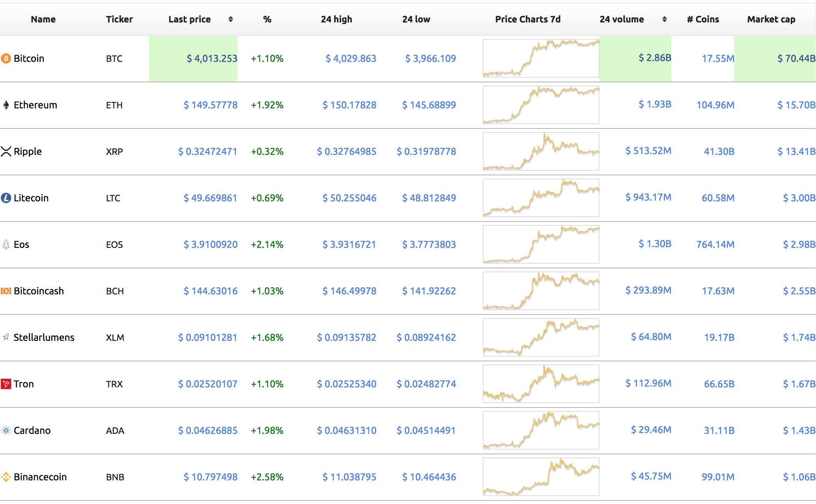Click the Cardano logo icon

pyautogui.click(x=6, y=431)
